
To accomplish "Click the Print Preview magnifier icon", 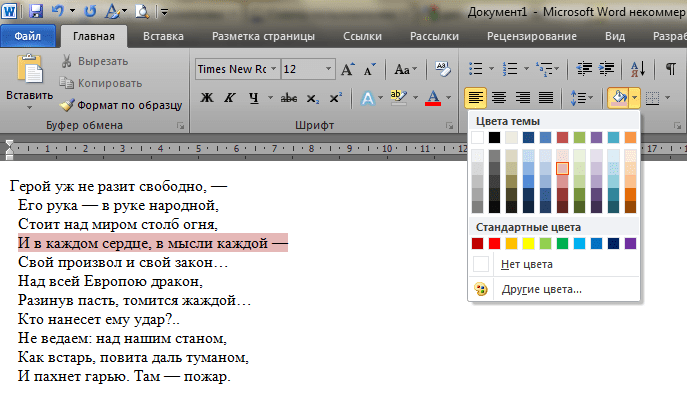I will (142, 11).
